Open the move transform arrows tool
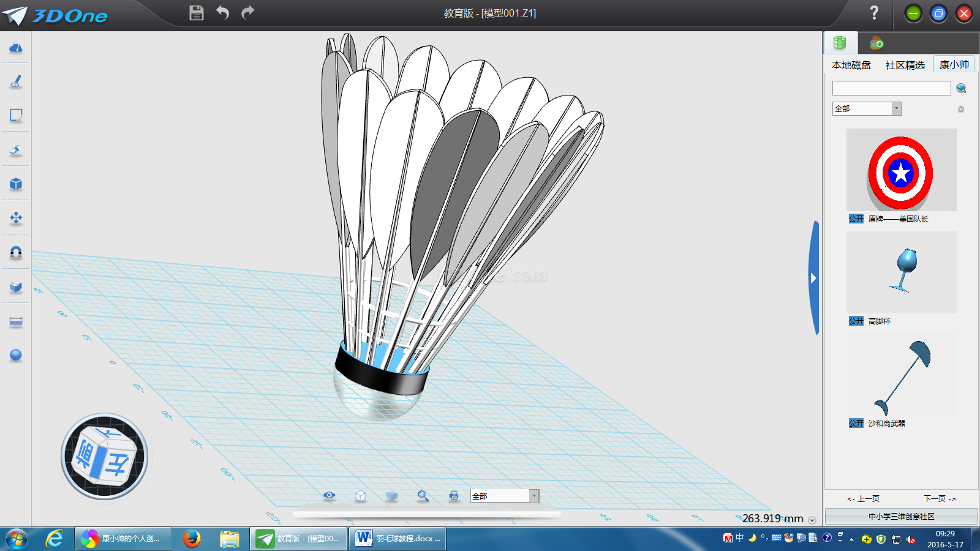Screen dimensions: 980x551 tap(16, 218)
